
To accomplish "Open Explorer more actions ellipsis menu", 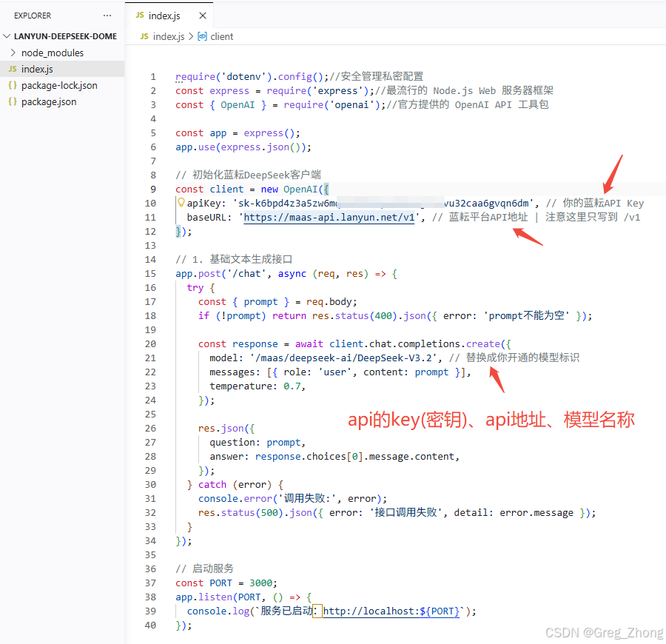I will 107,16.
